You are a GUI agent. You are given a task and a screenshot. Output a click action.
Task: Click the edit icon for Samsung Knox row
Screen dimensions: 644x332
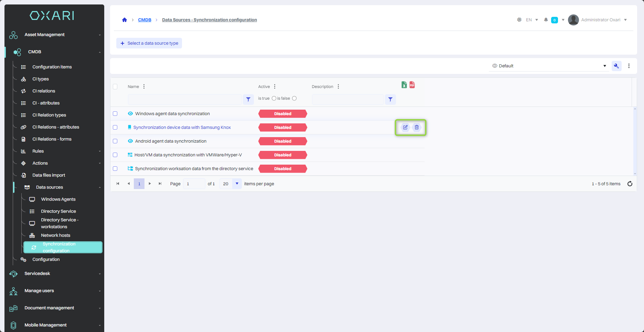click(x=405, y=128)
